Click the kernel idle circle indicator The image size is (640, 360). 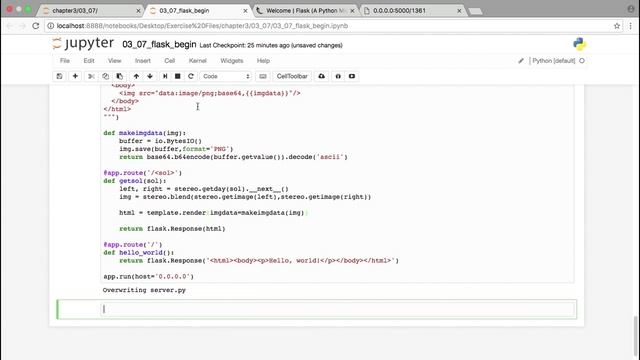point(582,61)
